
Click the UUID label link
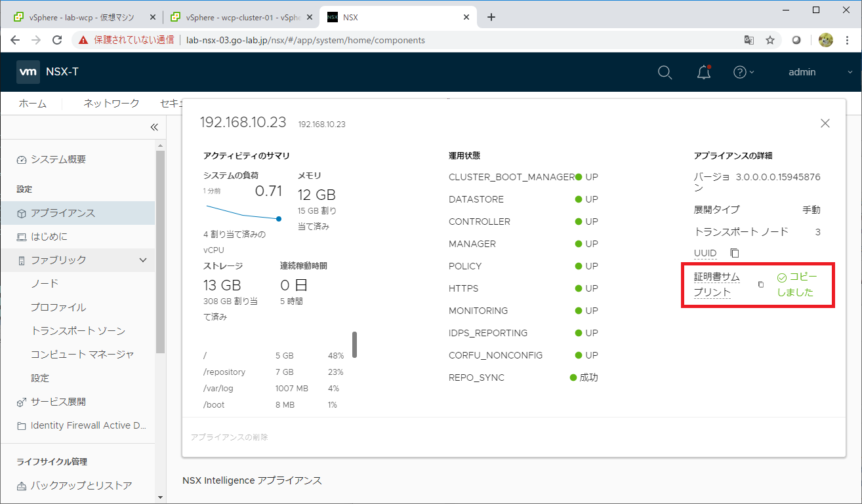coord(705,253)
